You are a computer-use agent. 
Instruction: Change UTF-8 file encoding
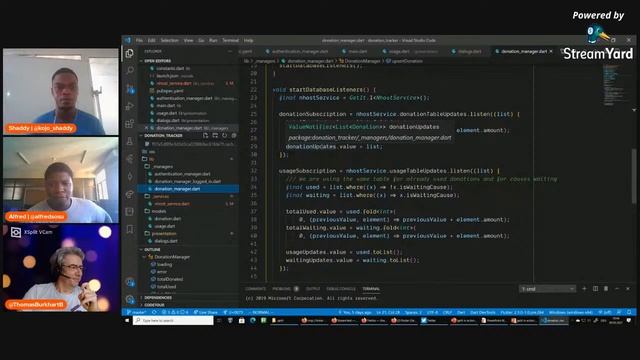pos(432,312)
